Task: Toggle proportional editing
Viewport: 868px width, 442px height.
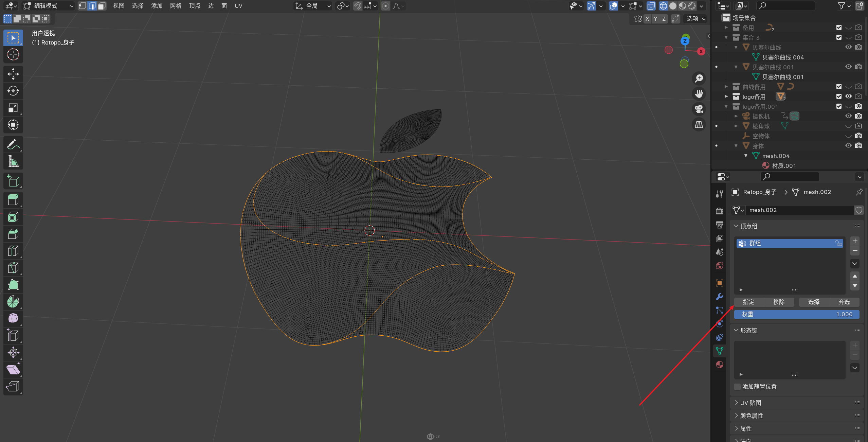Action: coord(385,6)
